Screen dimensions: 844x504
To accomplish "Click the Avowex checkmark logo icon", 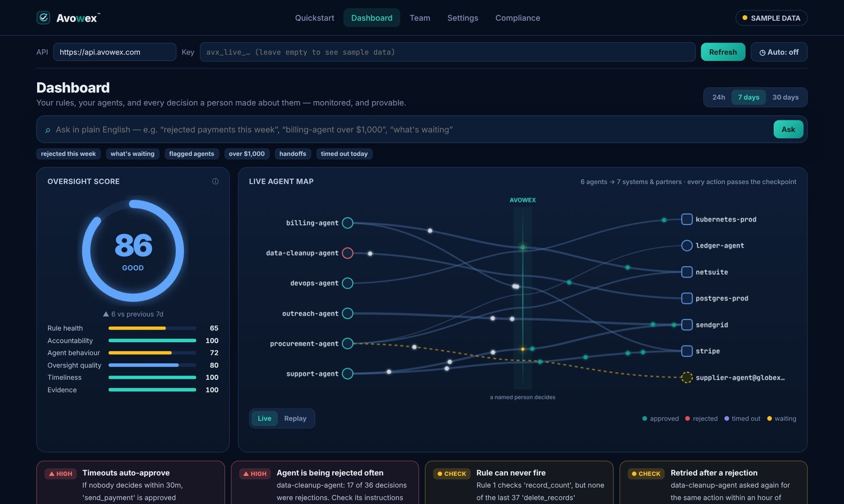I will pos(44,18).
